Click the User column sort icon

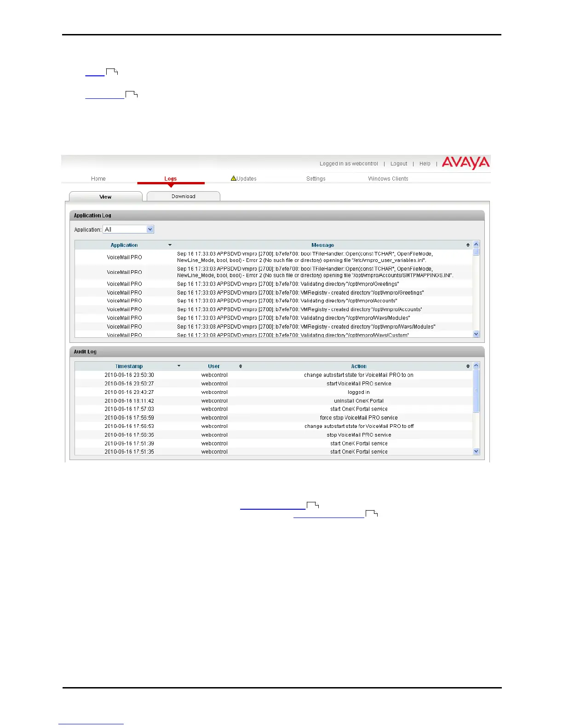point(240,366)
